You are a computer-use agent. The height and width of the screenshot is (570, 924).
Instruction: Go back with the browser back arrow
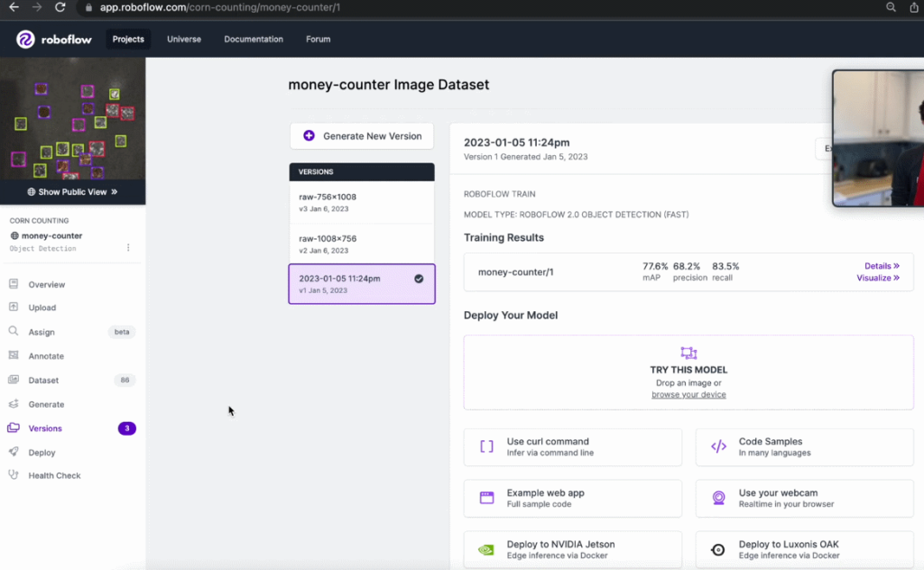coord(14,7)
